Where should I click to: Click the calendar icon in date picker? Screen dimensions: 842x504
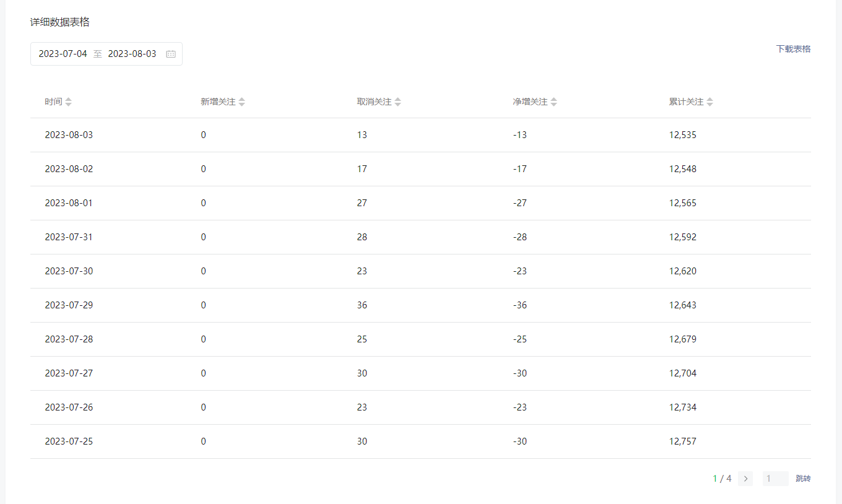point(171,54)
